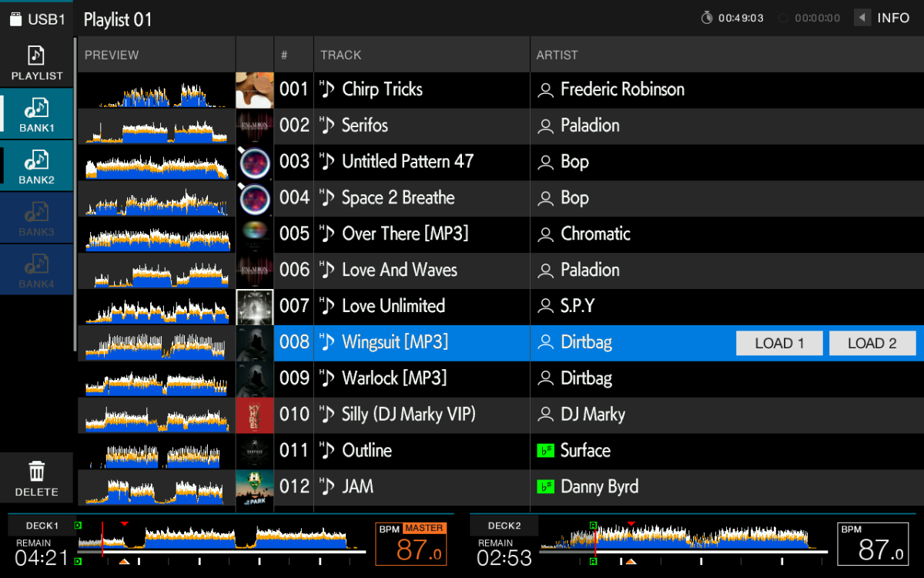Viewport: 924px width, 578px height.
Task: Click the DECK1 overview waveform
Action: [222, 539]
